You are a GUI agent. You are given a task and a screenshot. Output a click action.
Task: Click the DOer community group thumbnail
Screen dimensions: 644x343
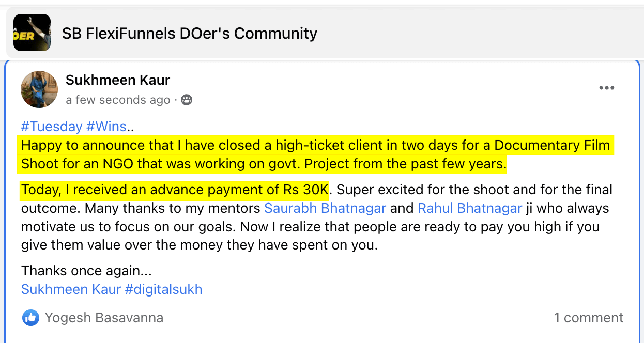click(x=32, y=33)
